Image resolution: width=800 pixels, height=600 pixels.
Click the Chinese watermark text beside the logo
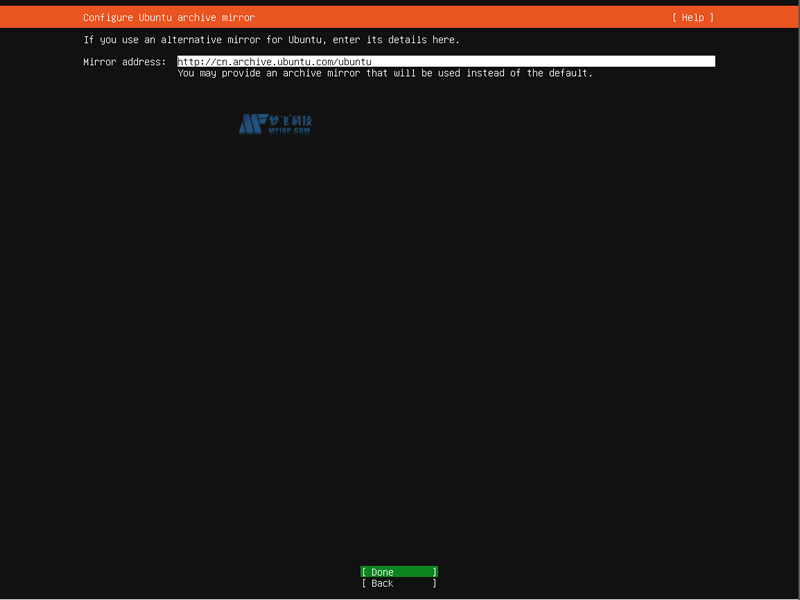coord(290,120)
